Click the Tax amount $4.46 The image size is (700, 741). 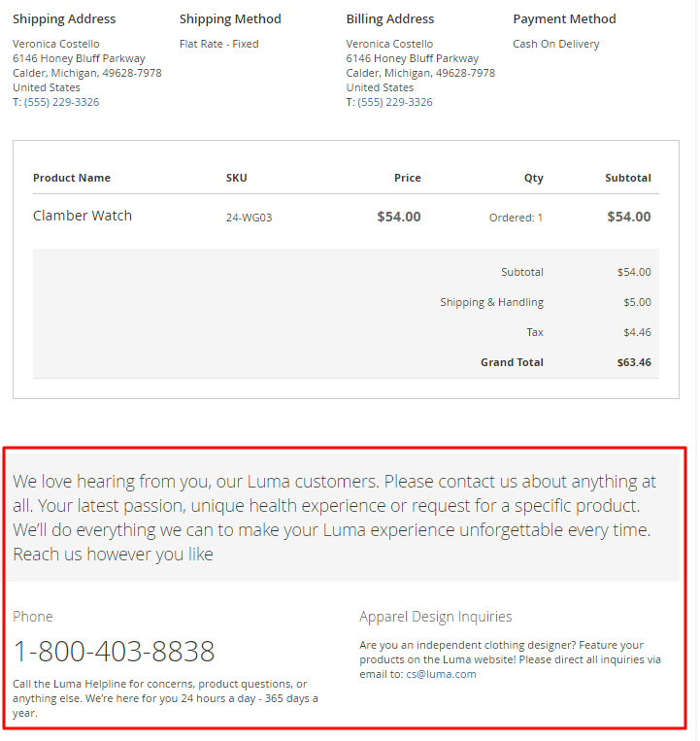pyautogui.click(x=638, y=332)
